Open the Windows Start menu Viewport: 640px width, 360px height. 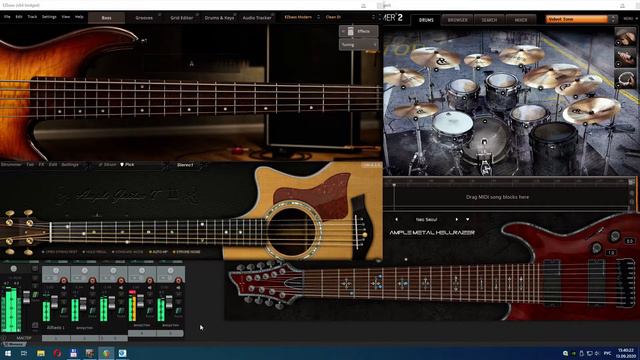click(x=8, y=353)
